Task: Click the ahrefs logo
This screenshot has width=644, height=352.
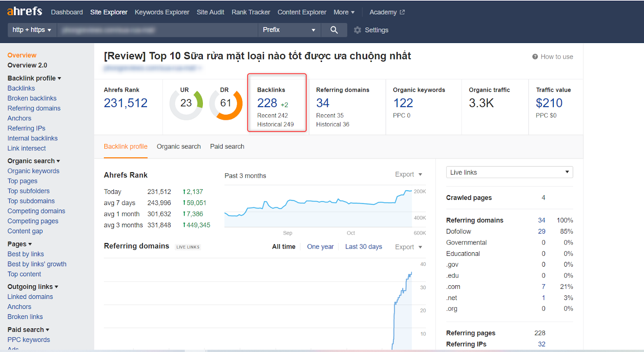Action: (25, 11)
